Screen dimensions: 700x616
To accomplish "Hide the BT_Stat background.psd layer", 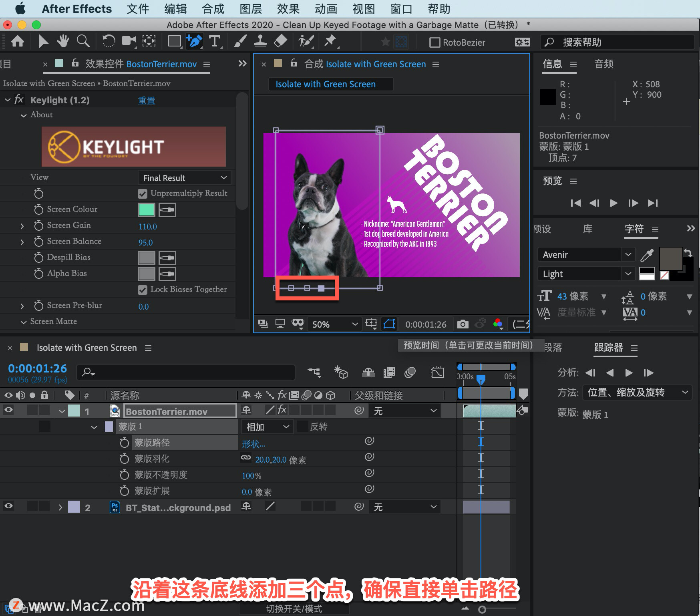I will [x=8, y=506].
